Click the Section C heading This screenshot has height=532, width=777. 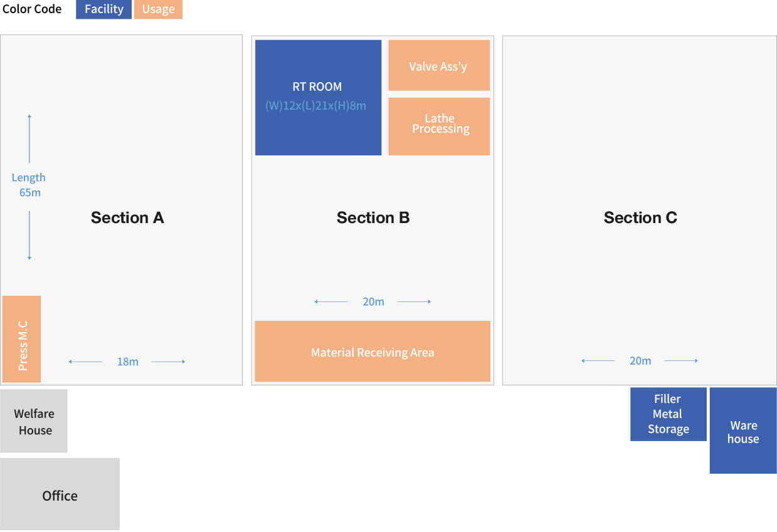coord(640,217)
